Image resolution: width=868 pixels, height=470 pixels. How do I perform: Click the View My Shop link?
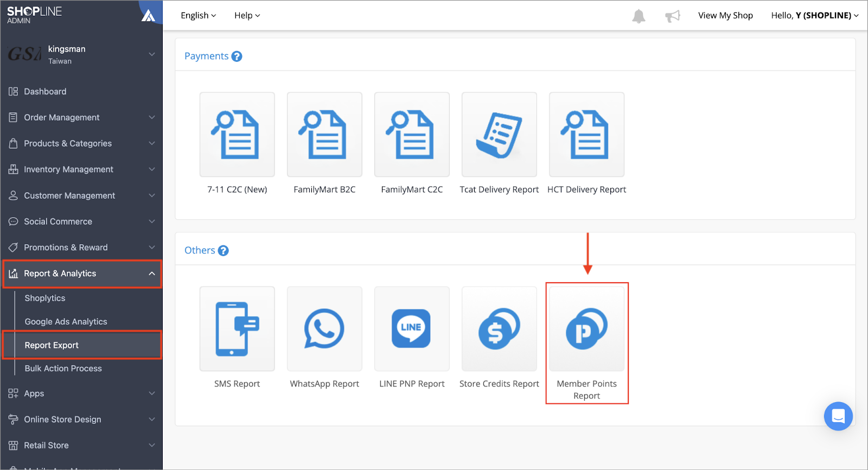(x=725, y=16)
